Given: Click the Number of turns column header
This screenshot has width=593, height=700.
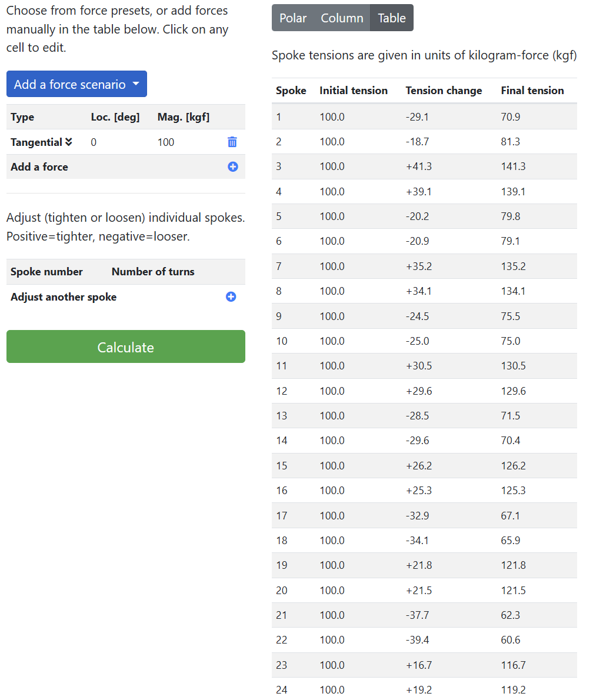Looking at the screenshot, I should [x=153, y=272].
